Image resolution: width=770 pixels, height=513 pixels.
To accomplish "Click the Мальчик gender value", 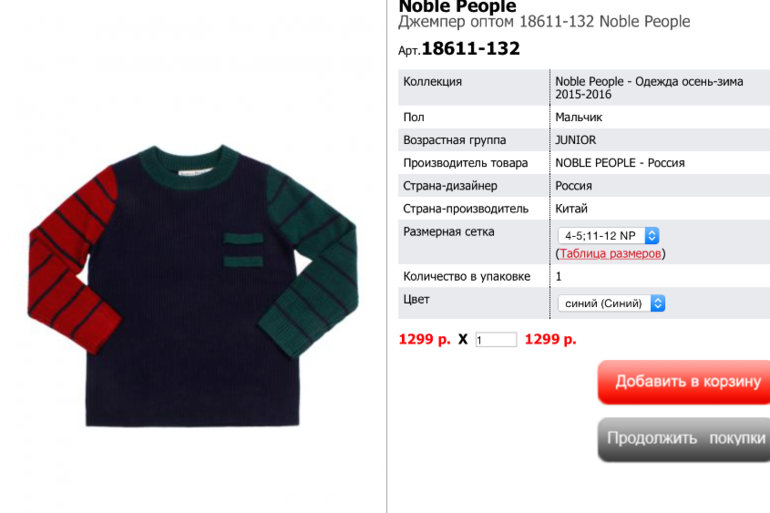I will [x=578, y=117].
